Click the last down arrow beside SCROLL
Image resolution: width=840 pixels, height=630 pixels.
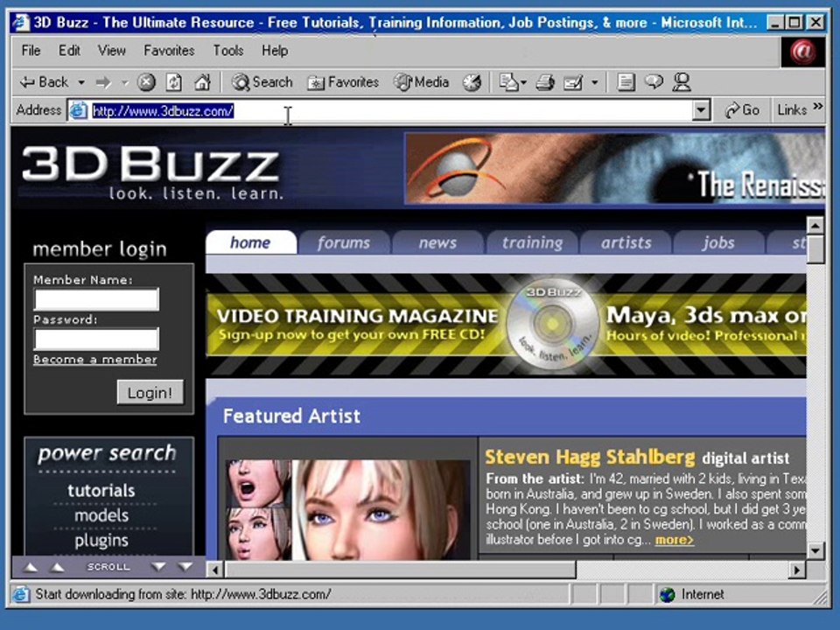pyautogui.click(x=185, y=566)
